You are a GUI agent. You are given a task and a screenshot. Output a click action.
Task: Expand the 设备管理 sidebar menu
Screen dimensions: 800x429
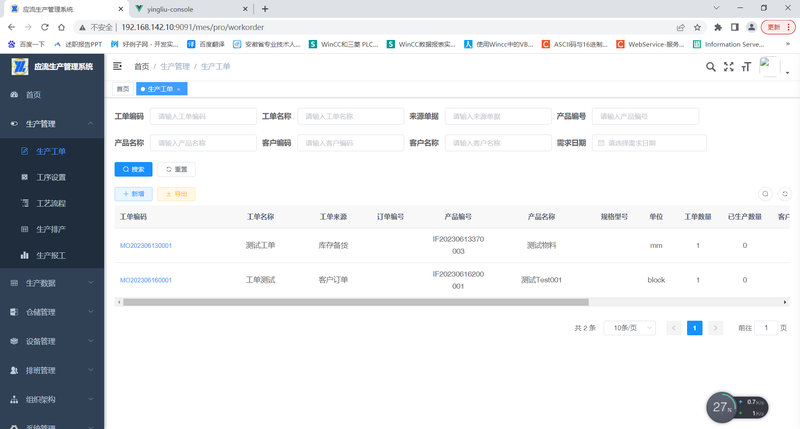click(x=52, y=341)
